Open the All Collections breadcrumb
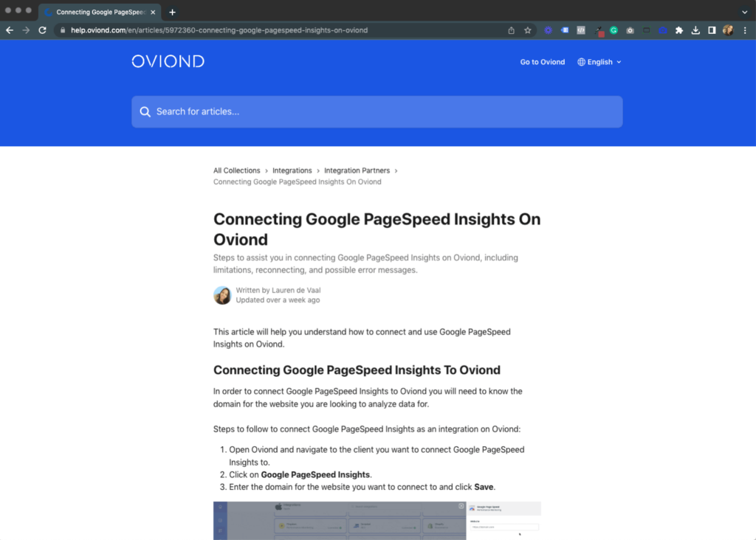The width and height of the screenshot is (756, 540). 237,170
